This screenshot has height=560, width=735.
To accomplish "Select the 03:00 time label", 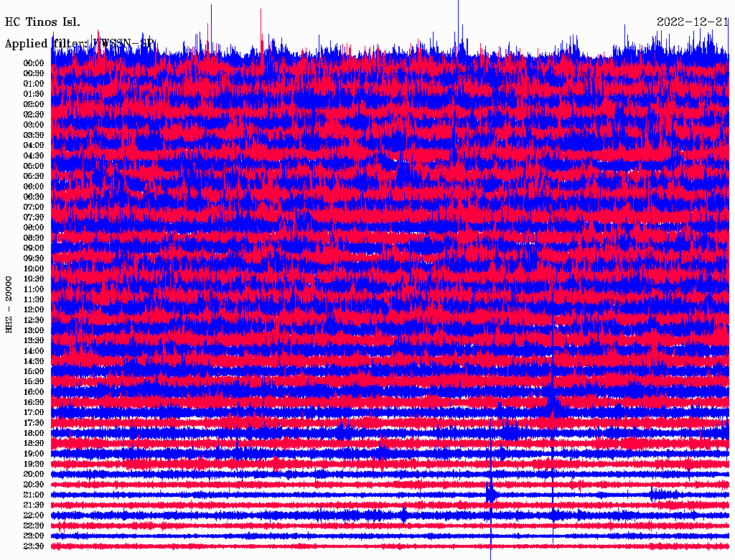I will pos(34,125).
